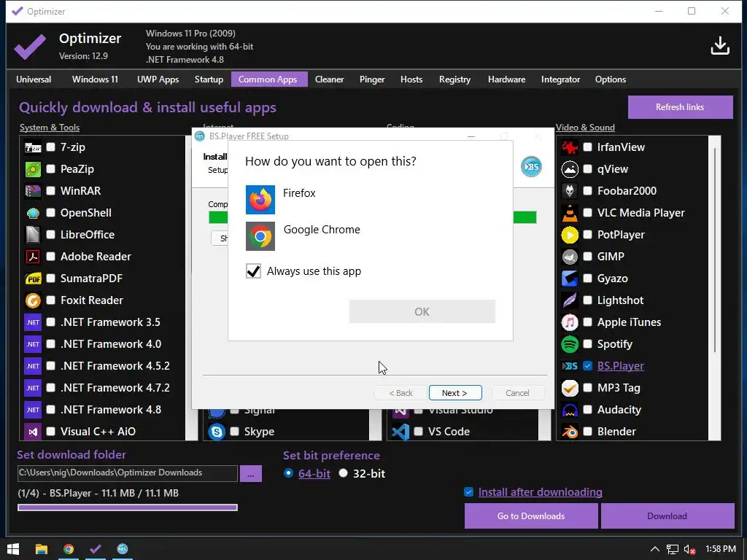Click the Audacity app icon
747x560 pixels.
[x=570, y=410]
